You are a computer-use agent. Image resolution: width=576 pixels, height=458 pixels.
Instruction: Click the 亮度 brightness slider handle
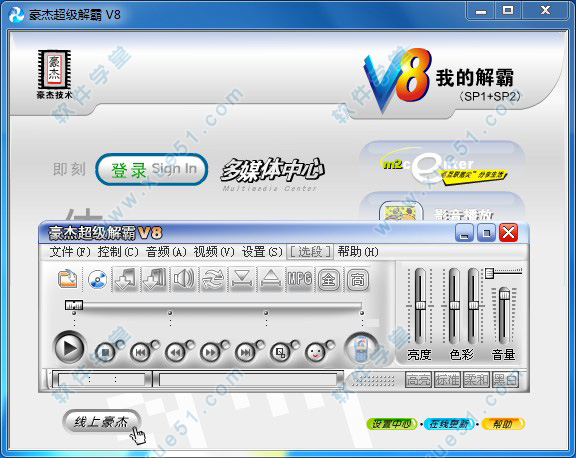[420, 306]
